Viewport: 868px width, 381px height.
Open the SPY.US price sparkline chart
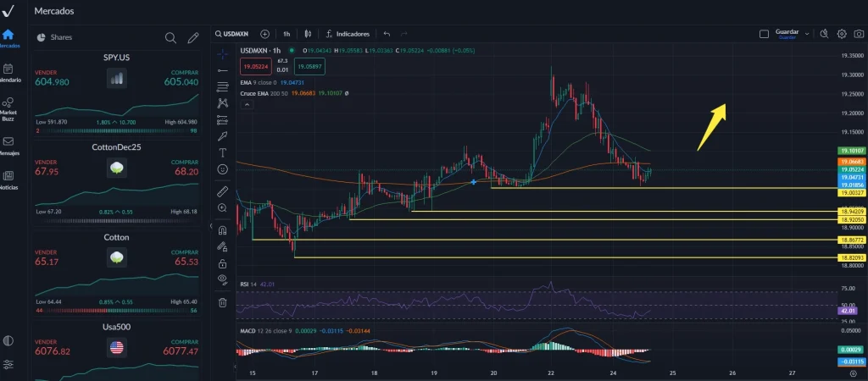coord(117,105)
